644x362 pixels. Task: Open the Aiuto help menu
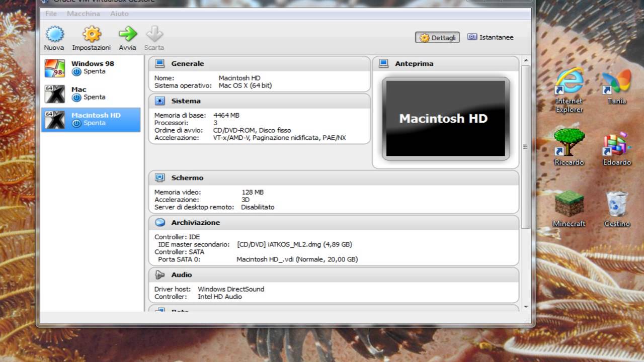pyautogui.click(x=120, y=14)
